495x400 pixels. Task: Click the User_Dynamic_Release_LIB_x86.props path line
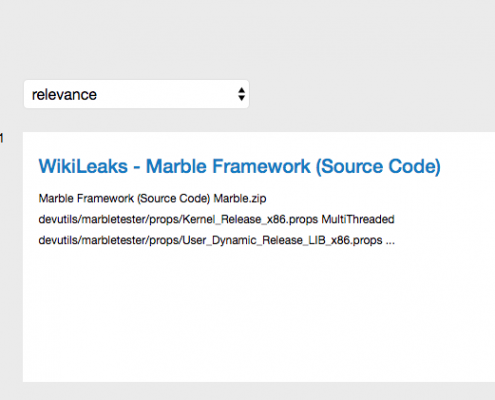pos(210,240)
